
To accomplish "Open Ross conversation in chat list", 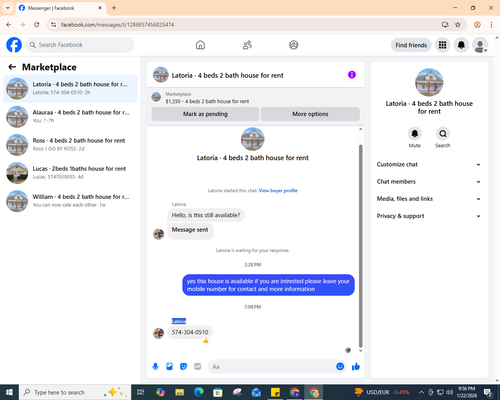I will pos(70,145).
